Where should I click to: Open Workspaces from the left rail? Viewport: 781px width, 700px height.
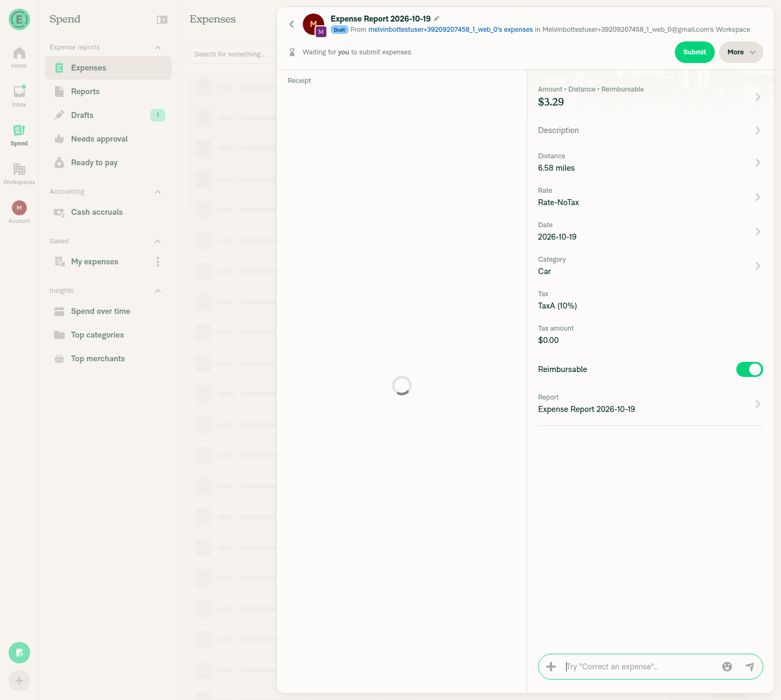19,174
